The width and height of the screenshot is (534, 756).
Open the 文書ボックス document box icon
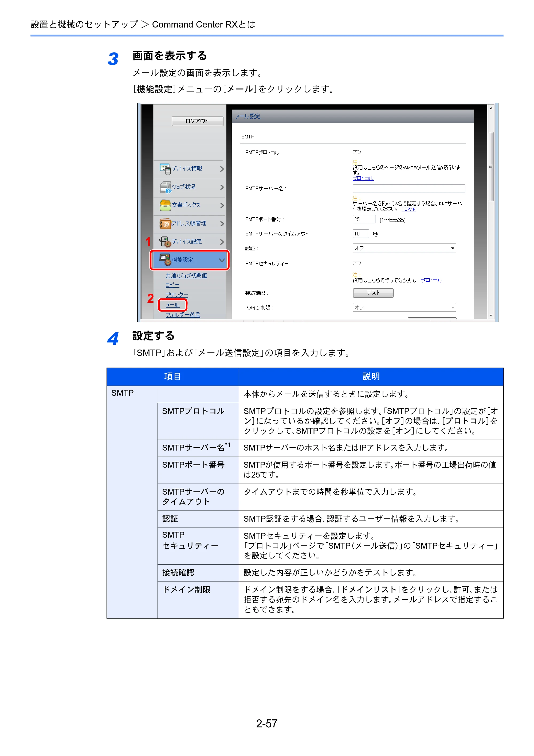[x=165, y=205]
